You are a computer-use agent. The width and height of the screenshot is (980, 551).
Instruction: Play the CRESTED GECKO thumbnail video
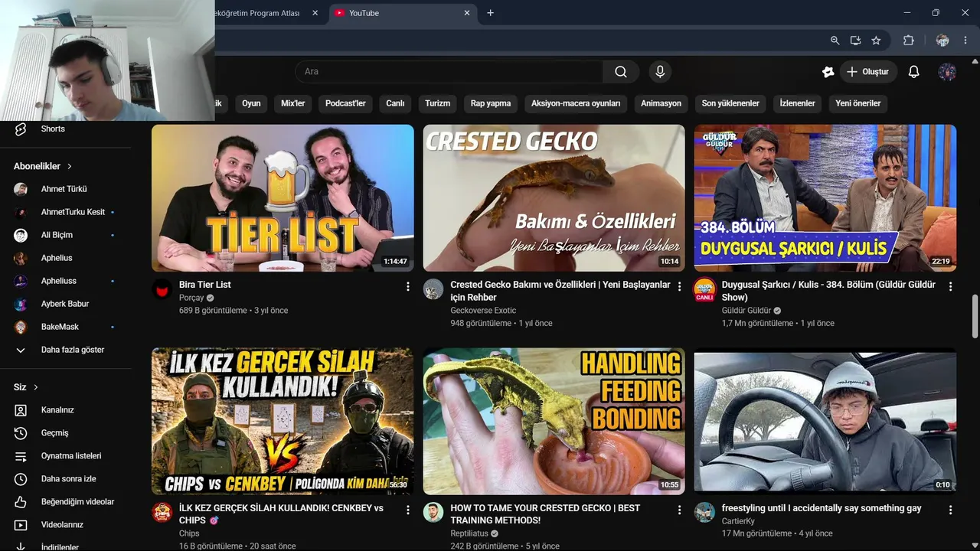[554, 198]
